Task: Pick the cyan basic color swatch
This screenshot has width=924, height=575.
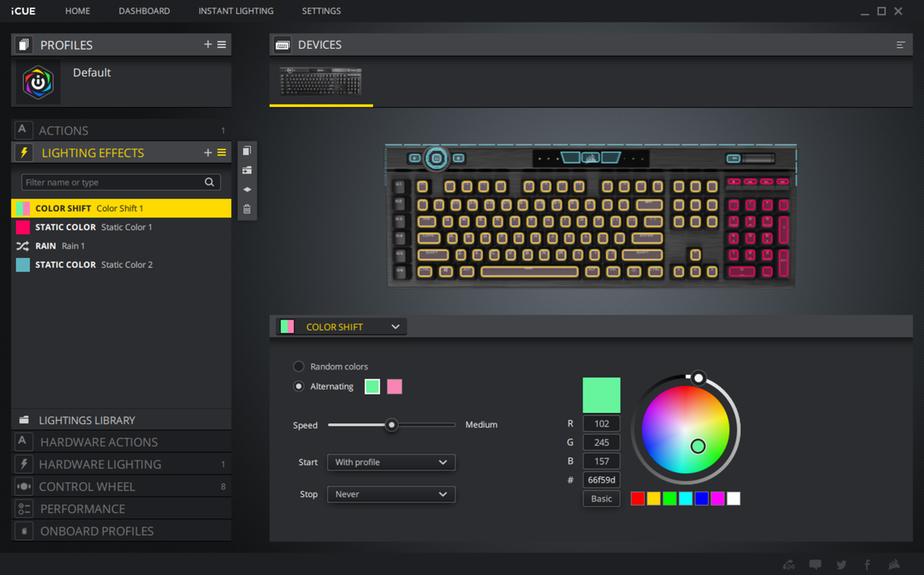Action: [x=685, y=498]
